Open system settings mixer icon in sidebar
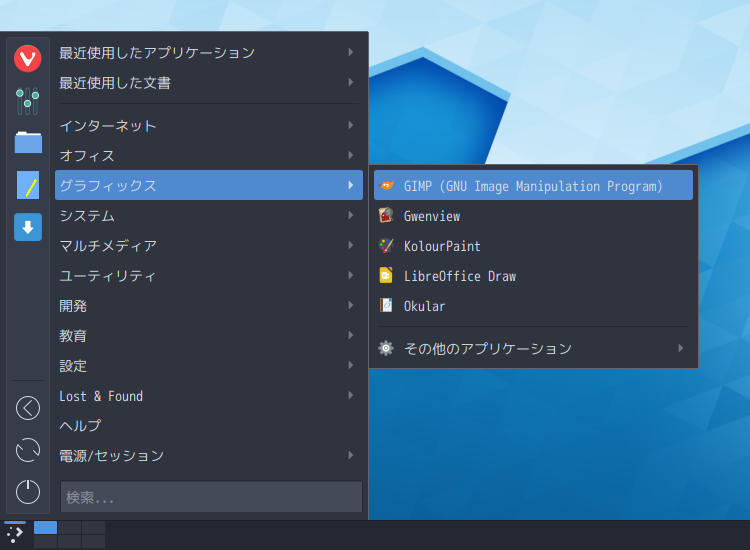 28,101
